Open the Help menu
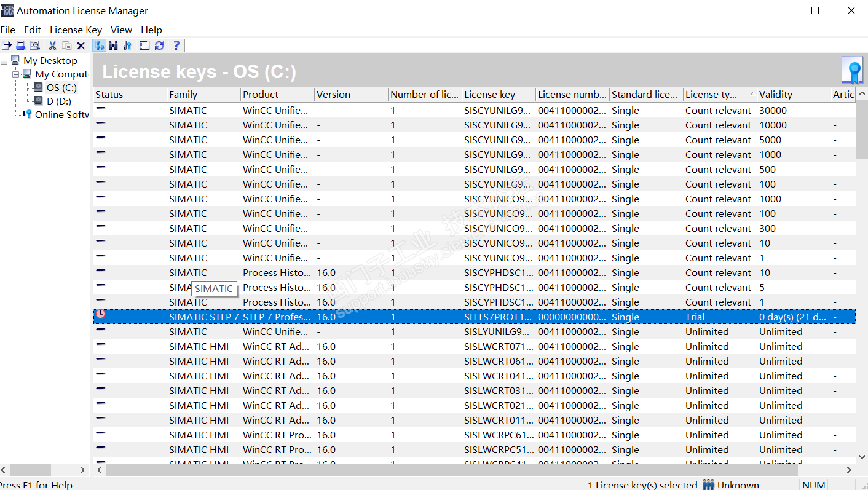 151,30
